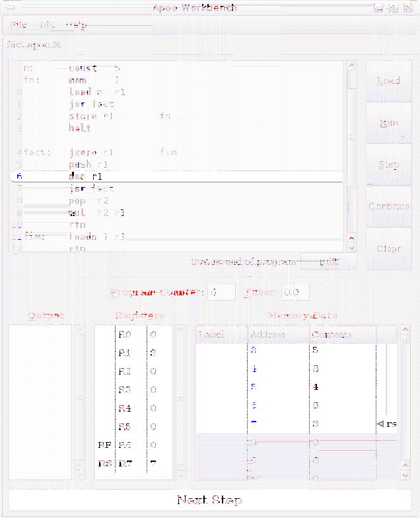Click the Contents column header

pyautogui.click(x=341, y=334)
